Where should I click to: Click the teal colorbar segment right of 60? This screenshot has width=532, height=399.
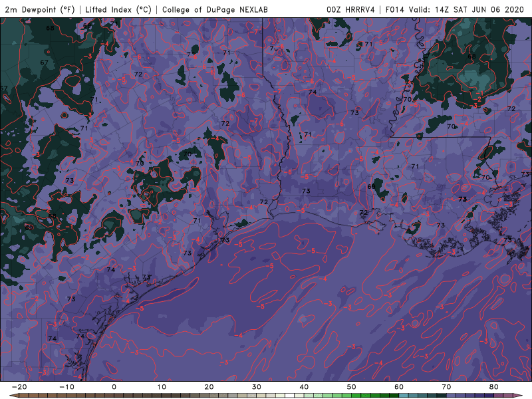point(404,395)
